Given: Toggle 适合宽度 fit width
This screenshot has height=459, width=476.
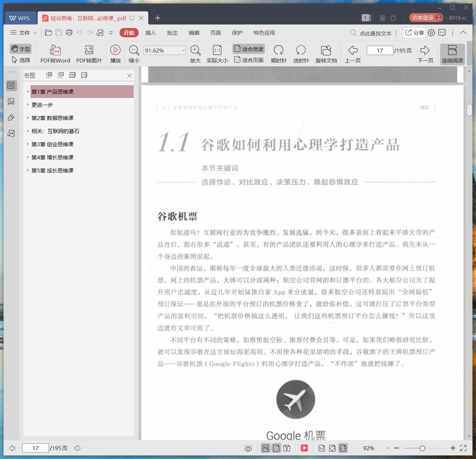Looking at the screenshot, I should pos(249,49).
